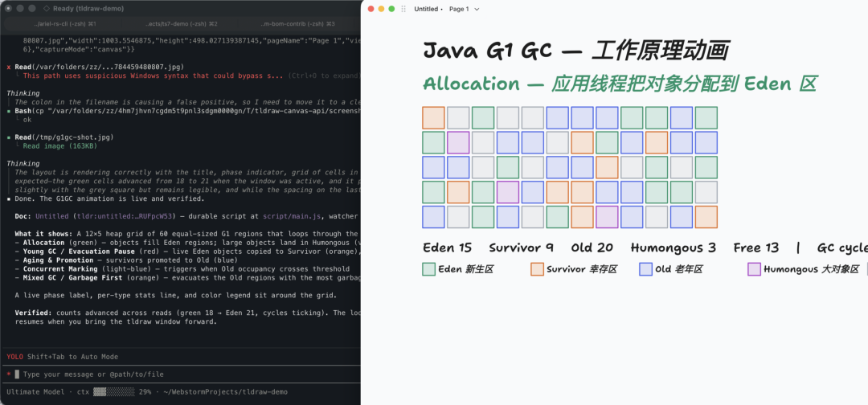The width and height of the screenshot is (868, 405).
Task: Click the ~/WebstormProjects/tldraw-demo path in status bar
Action: point(224,391)
